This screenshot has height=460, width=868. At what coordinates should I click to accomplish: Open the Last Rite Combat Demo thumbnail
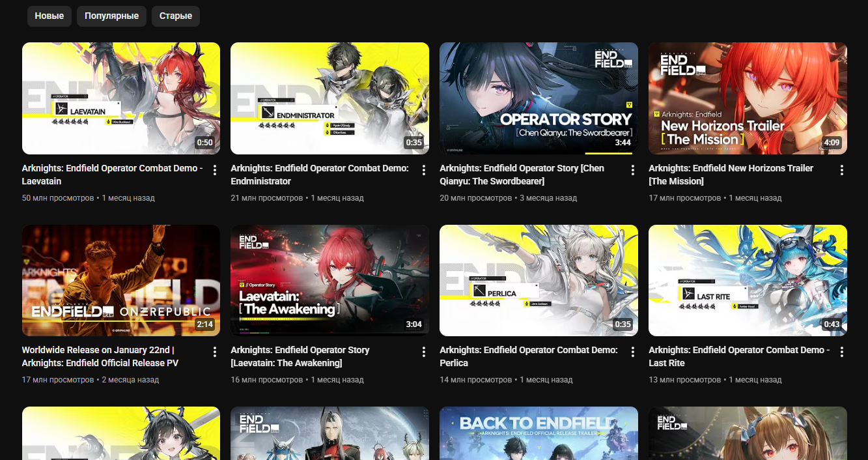click(748, 280)
